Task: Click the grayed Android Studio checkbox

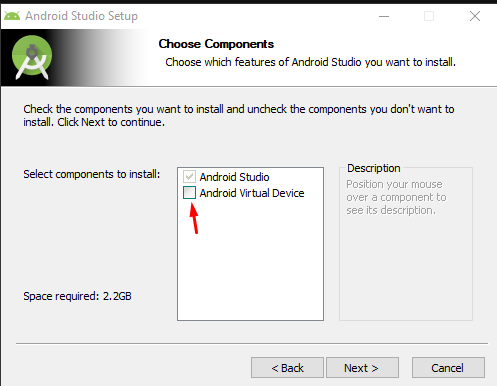Action: click(x=189, y=176)
